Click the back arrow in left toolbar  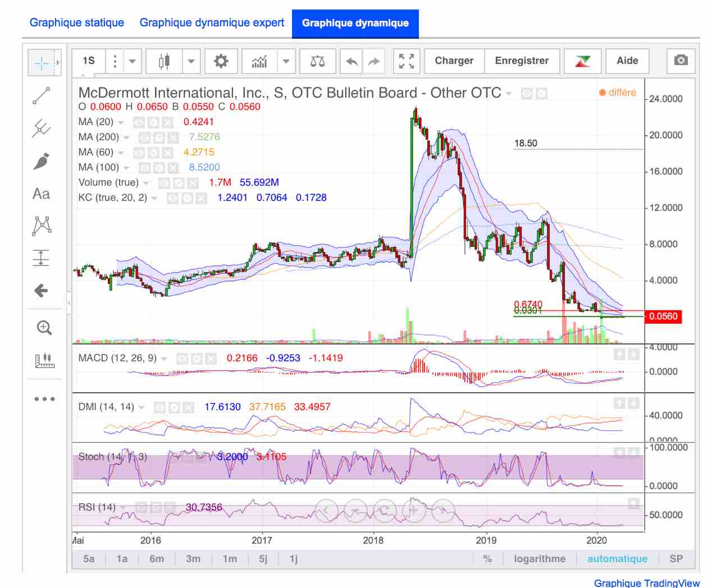(x=42, y=291)
